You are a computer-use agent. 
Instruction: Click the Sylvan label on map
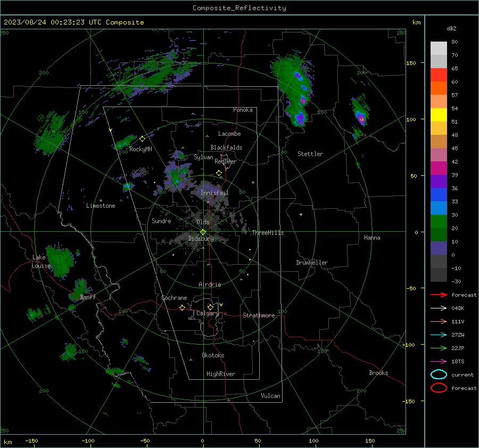click(x=203, y=157)
